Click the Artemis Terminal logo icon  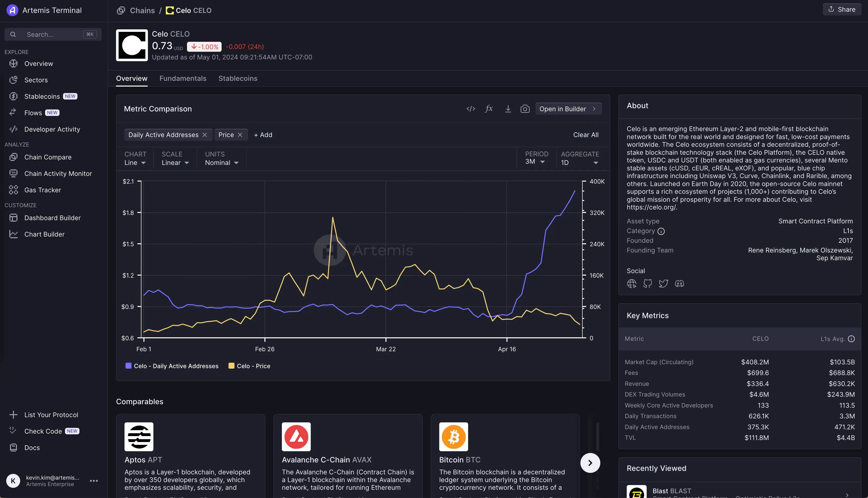pos(12,10)
